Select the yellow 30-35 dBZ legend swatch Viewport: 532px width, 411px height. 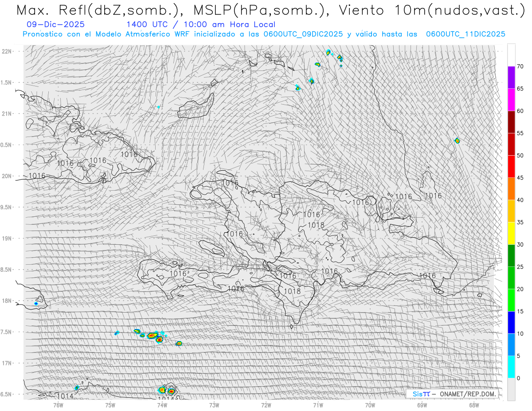point(511,233)
